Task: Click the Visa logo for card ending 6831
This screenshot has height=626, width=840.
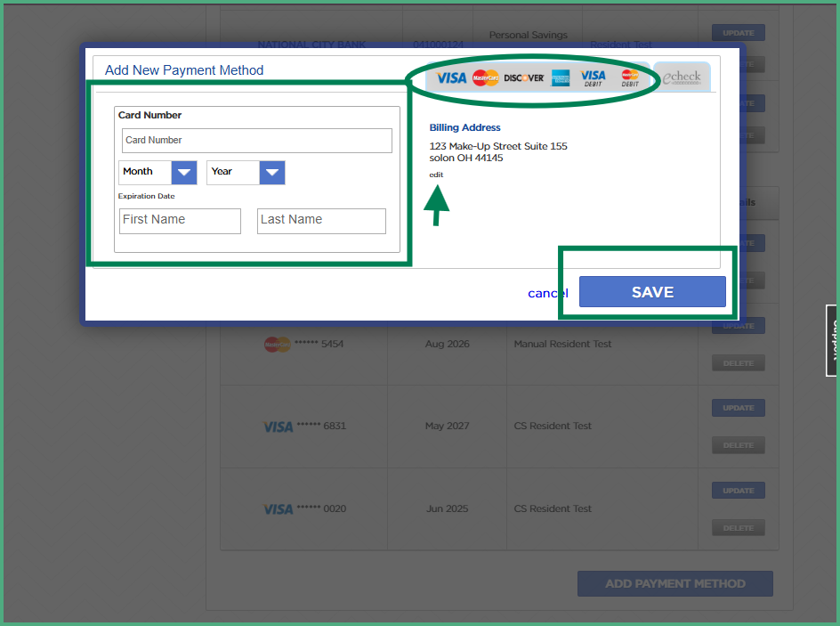Action: coord(278,427)
